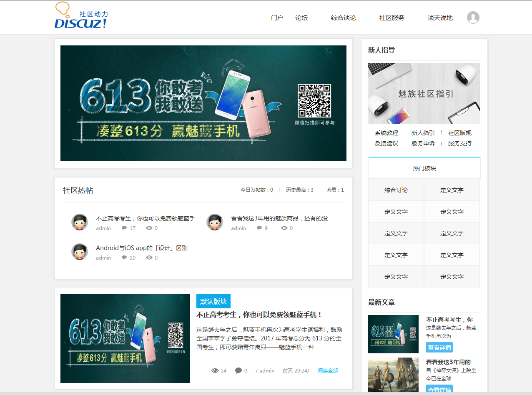Image resolution: width=532 pixels, height=395 pixels.
Task: Click view eye icon in 不止高考考生 hot post row
Action: click(149, 228)
